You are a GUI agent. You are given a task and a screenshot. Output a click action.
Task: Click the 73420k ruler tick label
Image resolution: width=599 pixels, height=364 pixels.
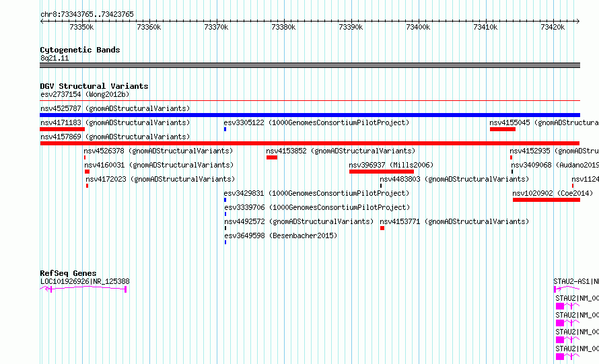[553, 27]
